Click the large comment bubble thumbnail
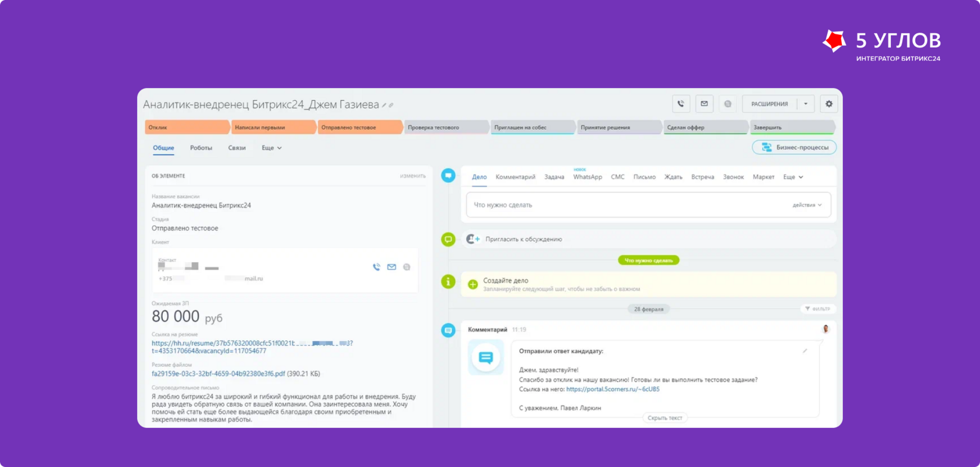The height and width of the screenshot is (467, 980). (x=486, y=357)
